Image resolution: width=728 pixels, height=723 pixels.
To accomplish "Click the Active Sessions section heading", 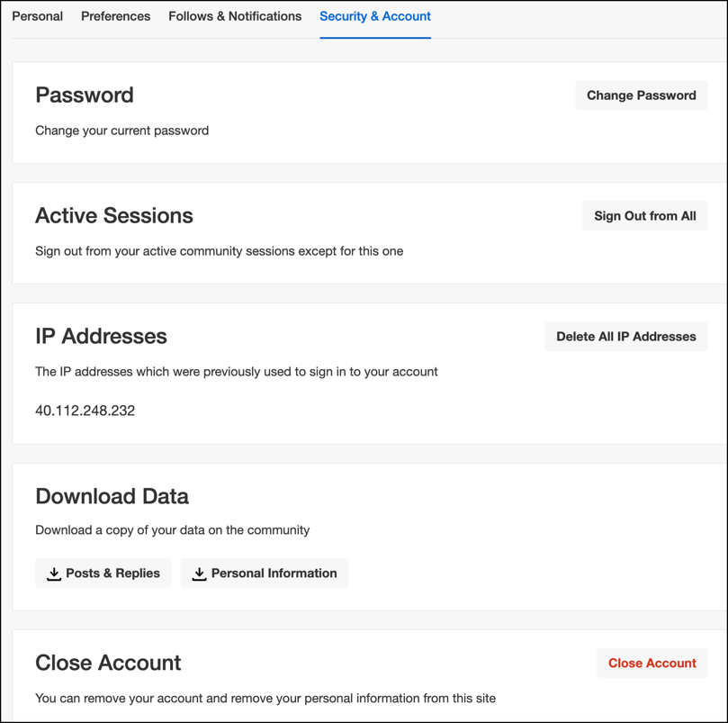I will point(113,216).
